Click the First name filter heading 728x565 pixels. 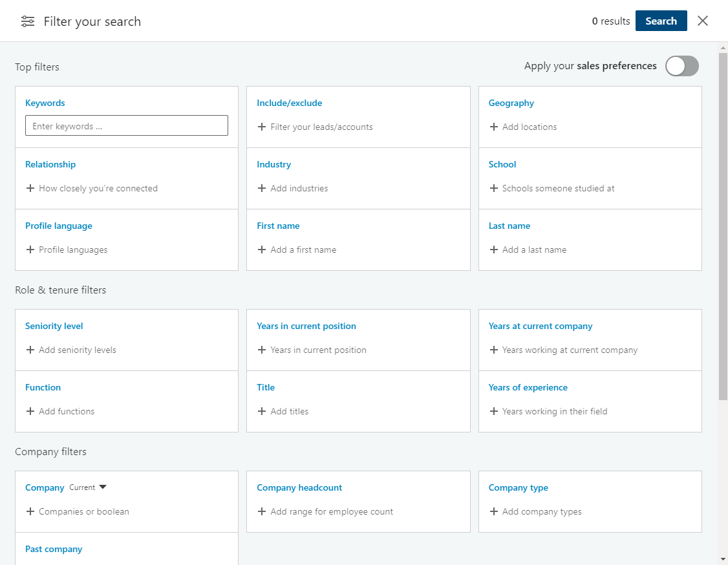[x=278, y=226]
